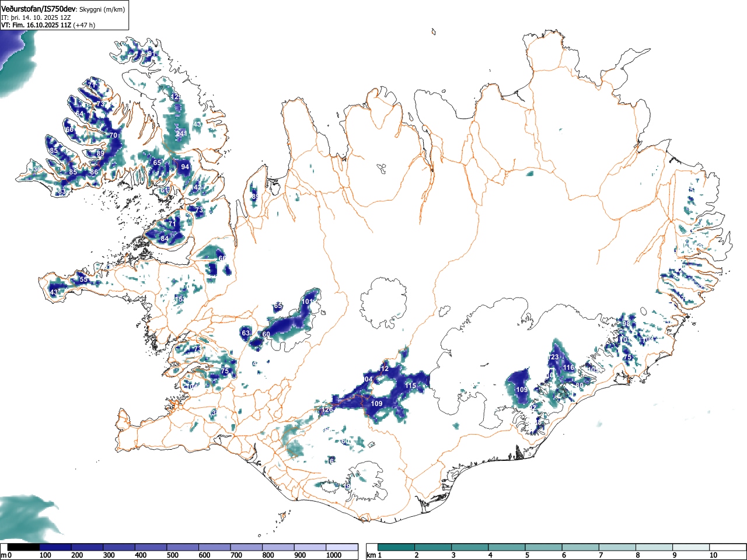Click the visibility value '126' on the map
The height and width of the screenshot is (560, 747).
tap(327, 410)
